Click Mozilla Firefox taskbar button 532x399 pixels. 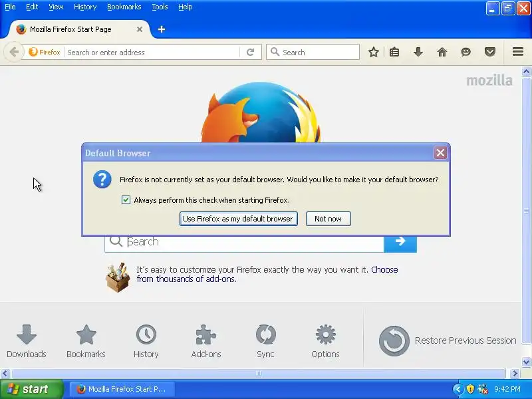[x=122, y=389]
